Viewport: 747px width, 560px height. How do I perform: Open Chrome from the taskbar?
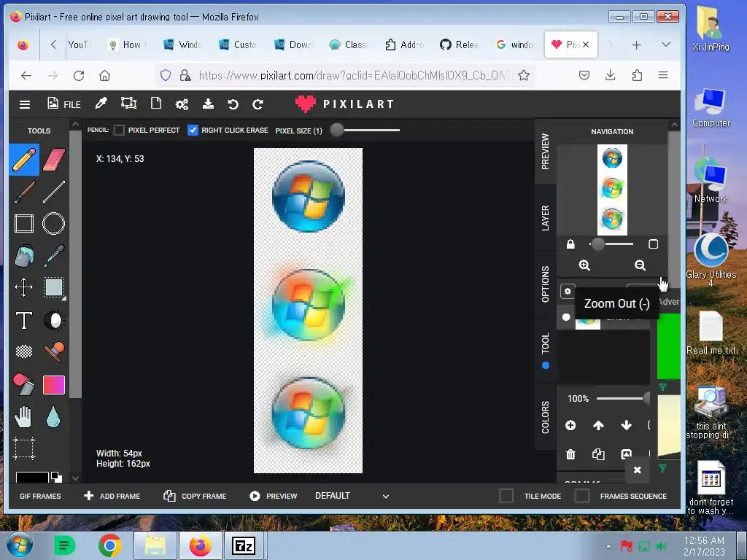click(x=110, y=545)
